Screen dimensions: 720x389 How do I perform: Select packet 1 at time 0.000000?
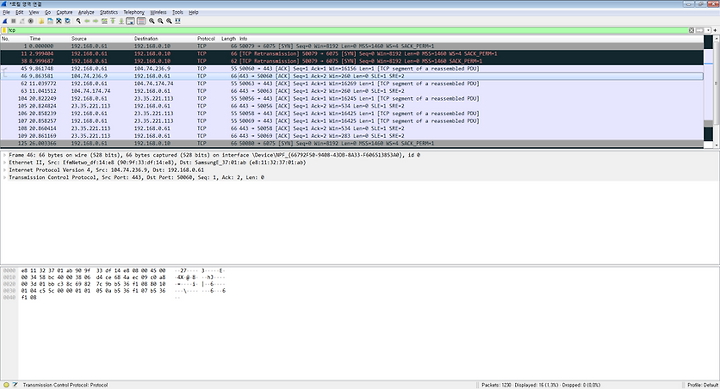(x=352, y=46)
